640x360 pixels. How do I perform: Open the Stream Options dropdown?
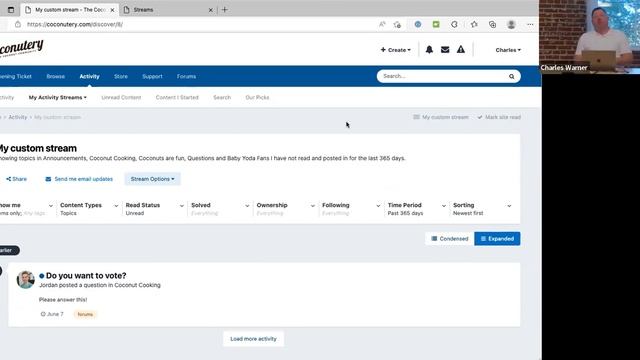coord(152,179)
